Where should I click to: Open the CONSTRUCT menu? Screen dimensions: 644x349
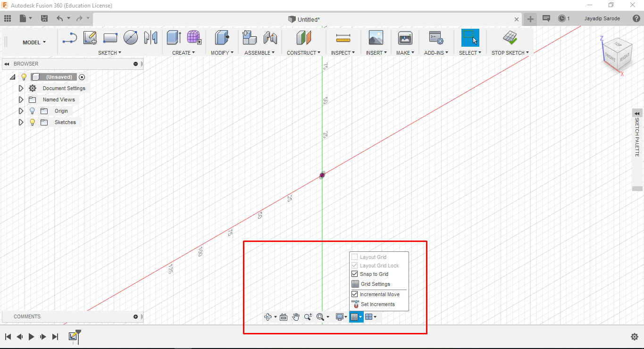coord(303,53)
